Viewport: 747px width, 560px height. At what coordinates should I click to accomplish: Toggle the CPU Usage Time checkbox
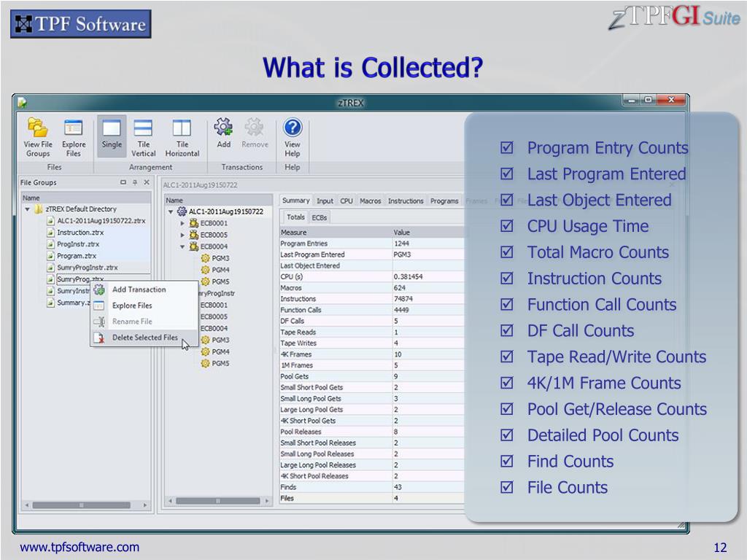(507, 226)
